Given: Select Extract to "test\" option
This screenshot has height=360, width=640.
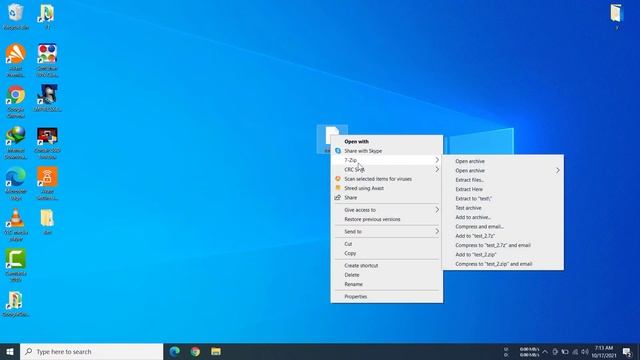Looking at the screenshot, I should [x=503, y=199].
